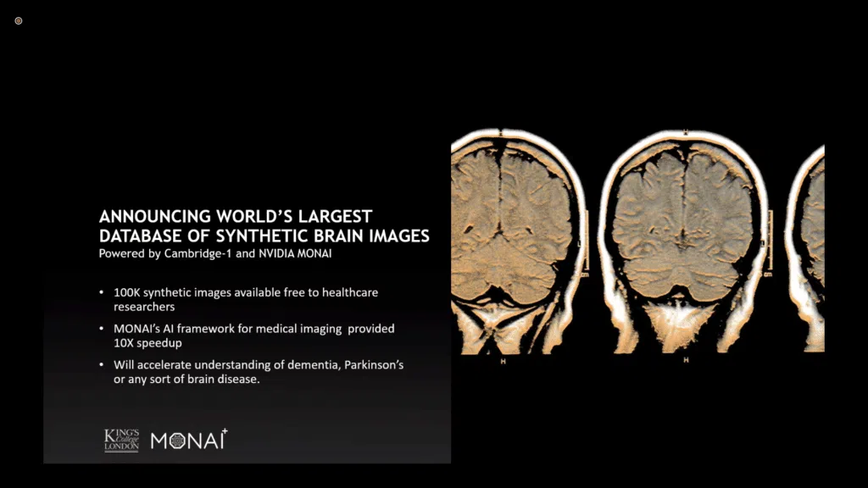Click 'or any sort of brain disease' text

186,378
